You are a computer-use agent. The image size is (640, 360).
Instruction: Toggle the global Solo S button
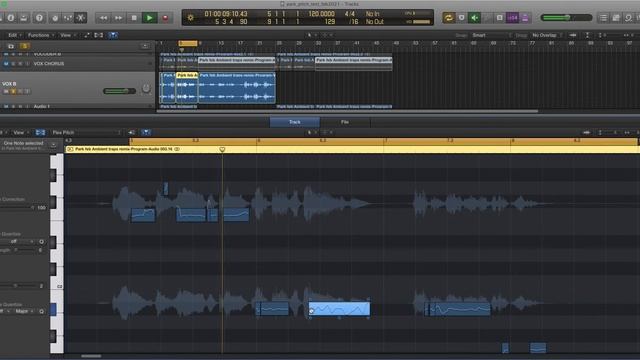[24, 46]
